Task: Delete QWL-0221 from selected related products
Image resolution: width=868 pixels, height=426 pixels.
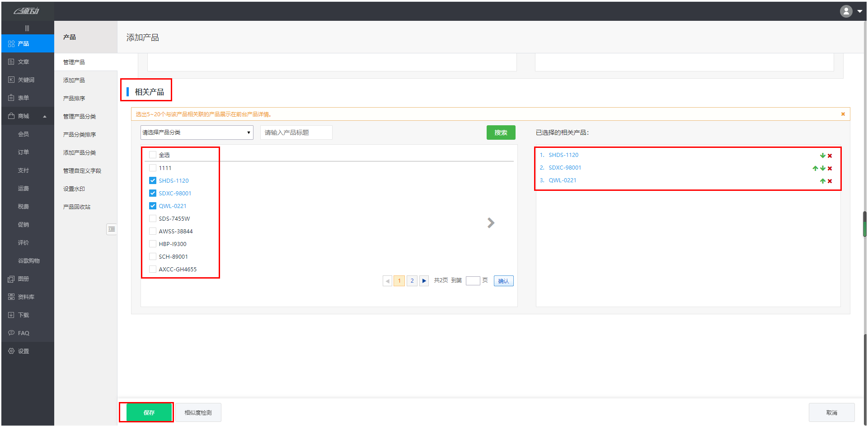Action: click(830, 181)
